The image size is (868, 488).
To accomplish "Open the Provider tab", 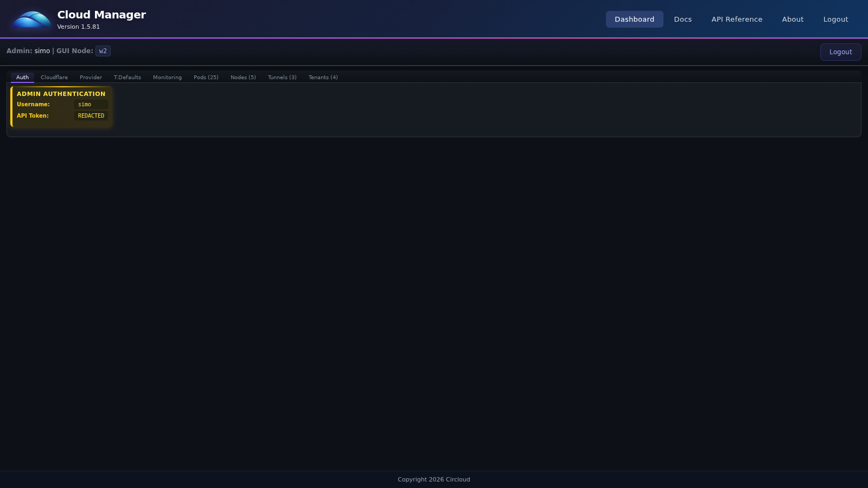I will coord(91,77).
